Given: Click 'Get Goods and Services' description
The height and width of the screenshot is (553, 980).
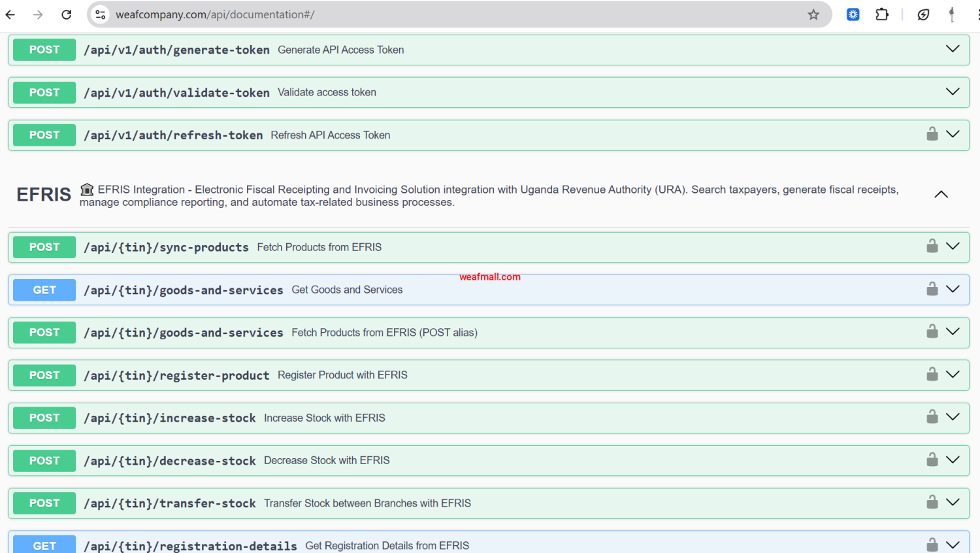Looking at the screenshot, I should pyautogui.click(x=347, y=290).
